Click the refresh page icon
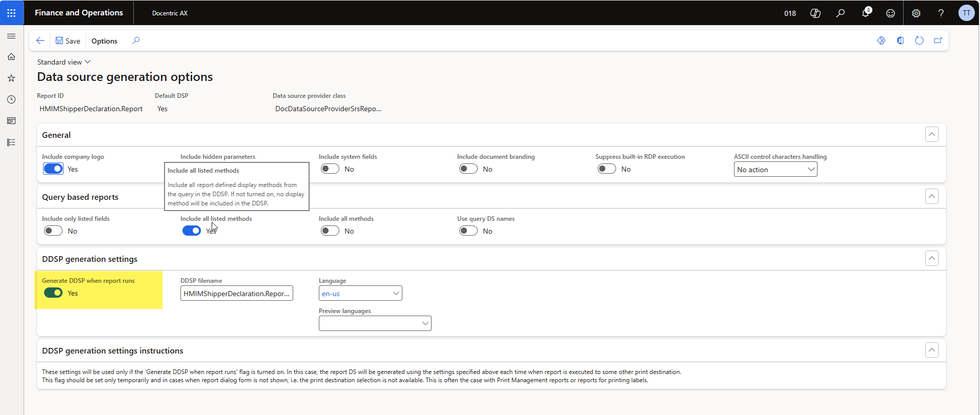 919,40
